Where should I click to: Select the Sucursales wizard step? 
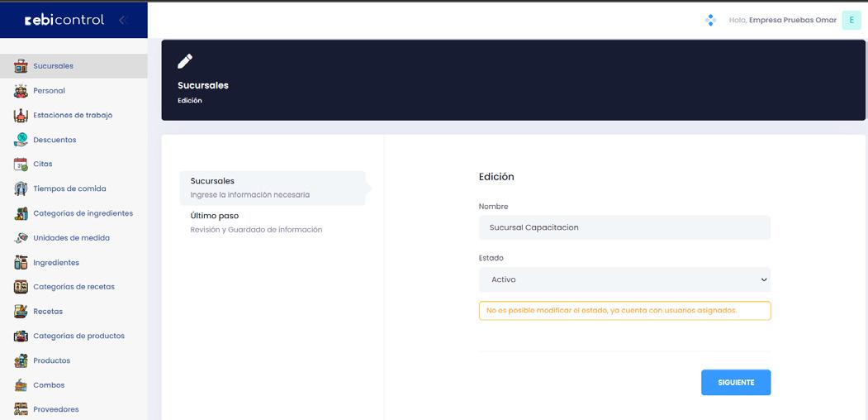pyautogui.click(x=273, y=188)
